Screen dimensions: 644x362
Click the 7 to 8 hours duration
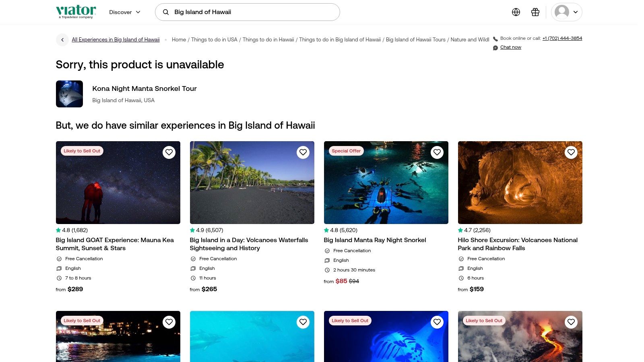[x=78, y=278]
